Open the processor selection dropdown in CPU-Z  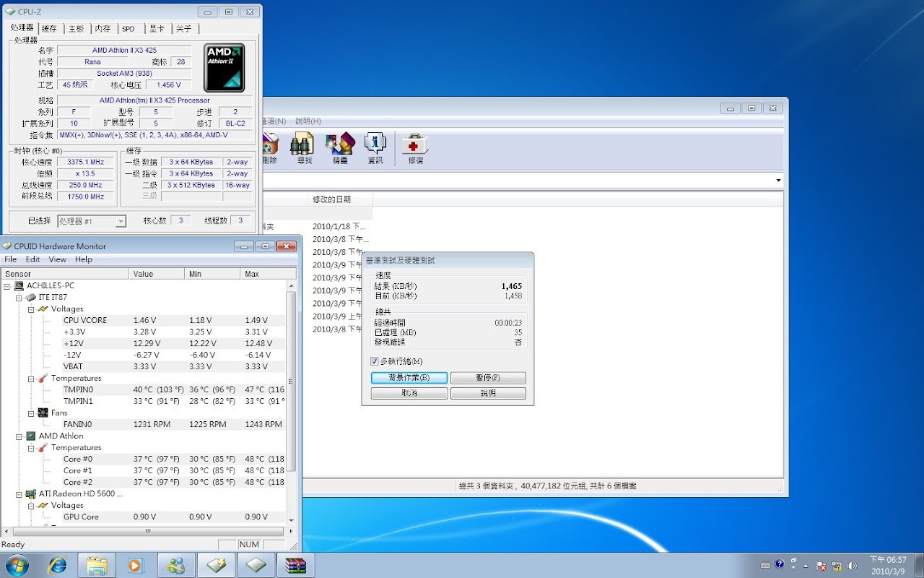[x=121, y=221]
